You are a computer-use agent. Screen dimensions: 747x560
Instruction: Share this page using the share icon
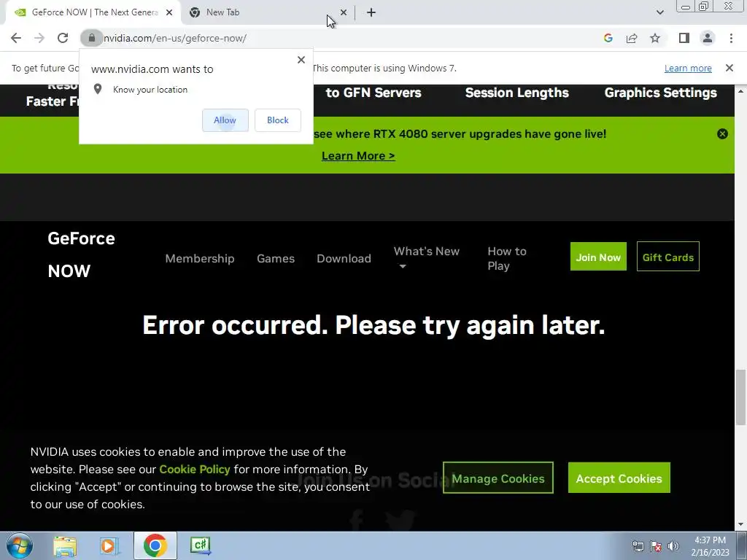(632, 38)
